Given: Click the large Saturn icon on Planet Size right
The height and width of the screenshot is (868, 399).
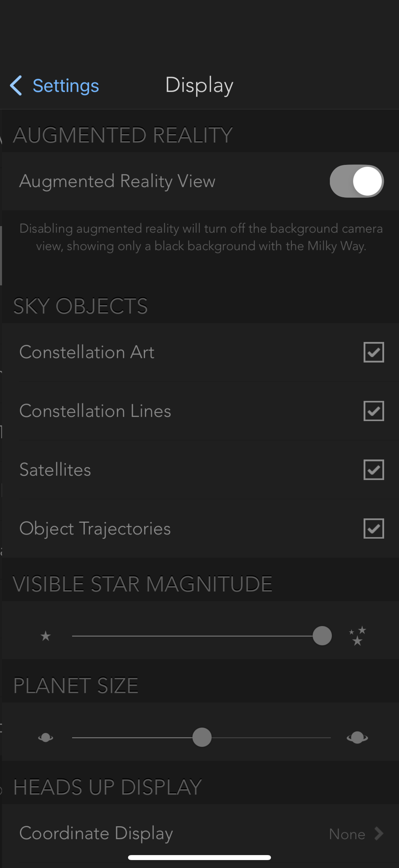Looking at the screenshot, I should [358, 737].
